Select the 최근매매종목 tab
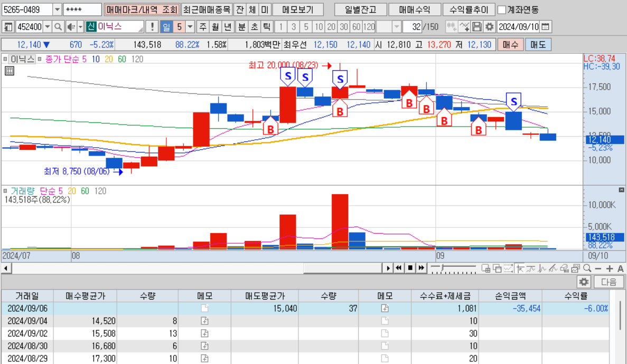The height and width of the screenshot is (364, 627). (207, 9)
